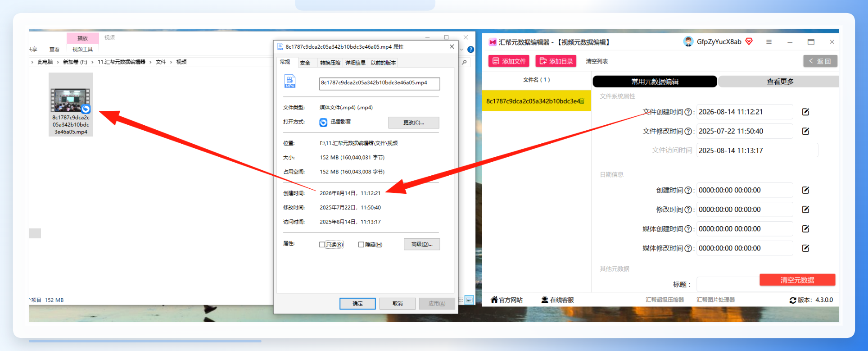Switch to the 查看更多 tab
868x351 pixels.
coord(780,82)
